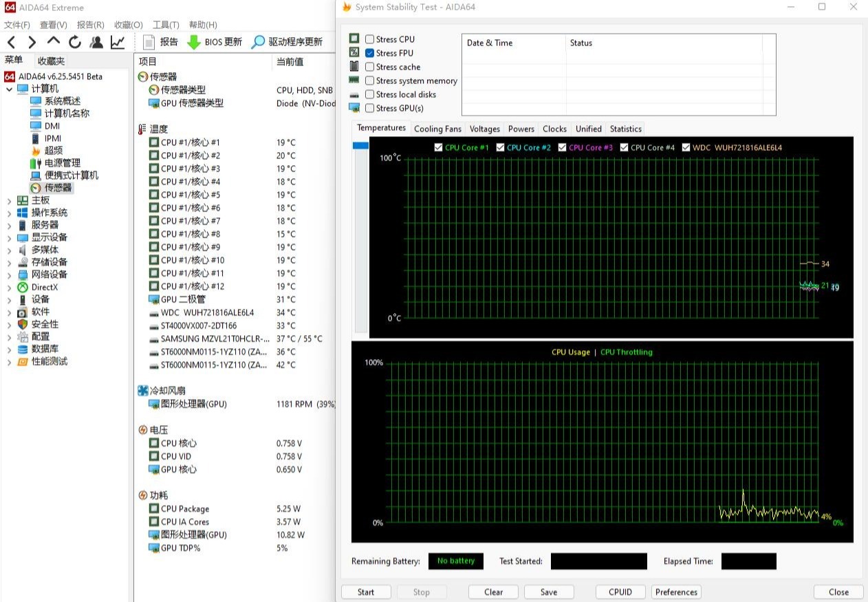Uncheck CPU Core #2 in the graph legend
Image resolution: width=868 pixels, height=602 pixels.
point(501,147)
